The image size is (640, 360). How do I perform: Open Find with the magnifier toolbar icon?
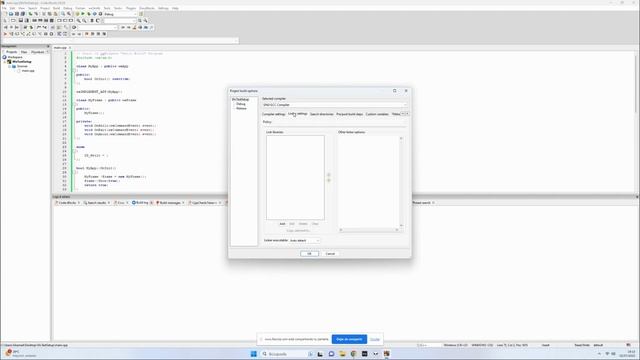coord(63,14)
